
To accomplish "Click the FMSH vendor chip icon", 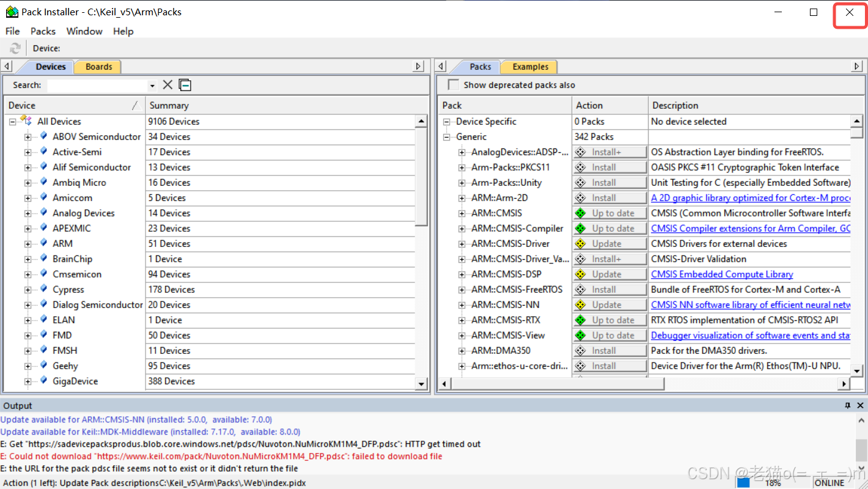I will click(x=44, y=350).
